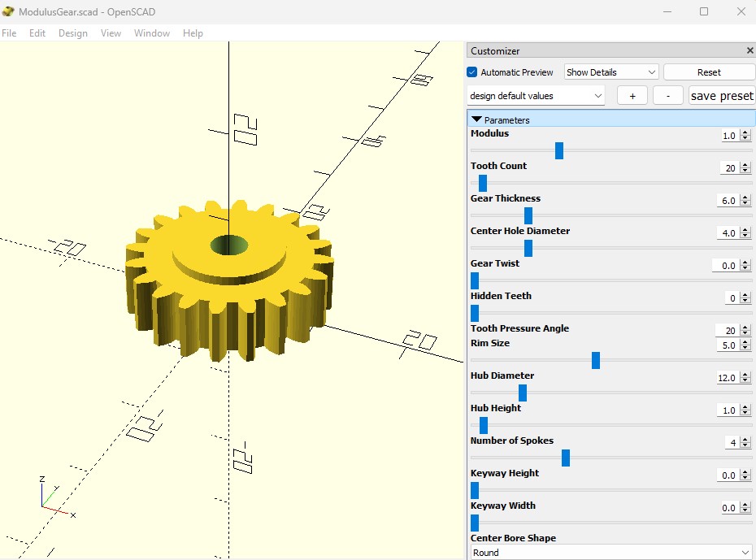Click the save preset button
The width and height of the screenshot is (756, 560).
click(x=722, y=95)
